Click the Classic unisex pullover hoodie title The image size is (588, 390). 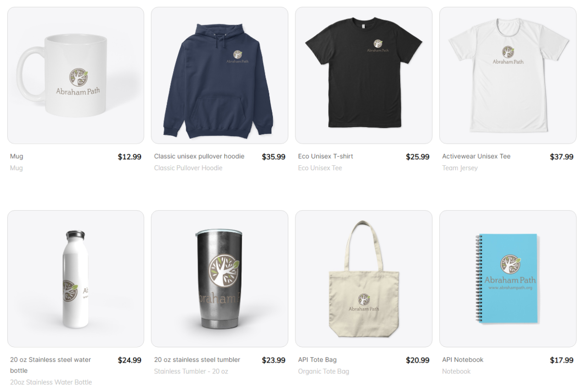tap(199, 156)
